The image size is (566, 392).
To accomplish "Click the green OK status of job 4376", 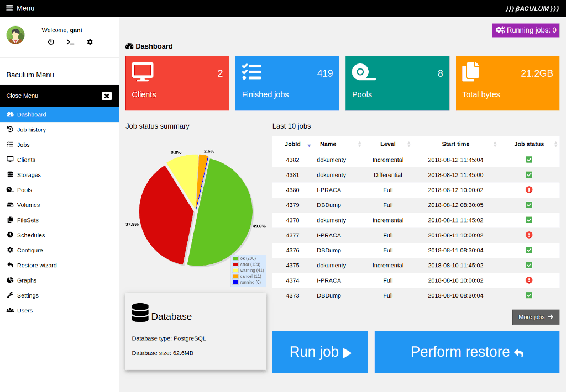I will [529, 250].
